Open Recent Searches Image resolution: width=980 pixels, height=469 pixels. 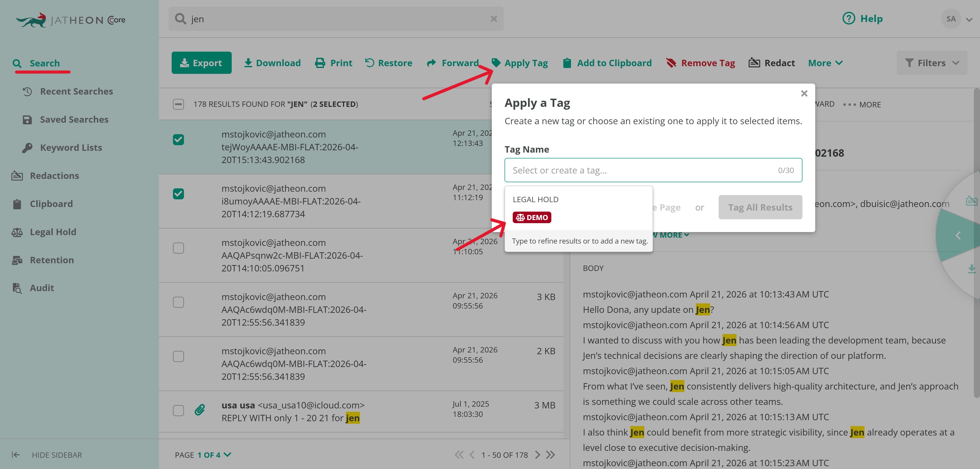pyautogui.click(x=68, y=91)
